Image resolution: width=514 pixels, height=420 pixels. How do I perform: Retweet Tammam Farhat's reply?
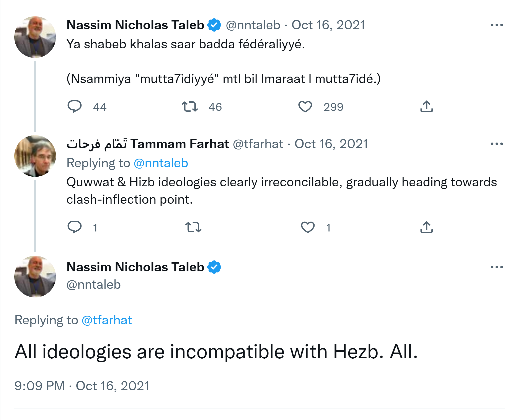pyautogui.click(x=193, y=227)
